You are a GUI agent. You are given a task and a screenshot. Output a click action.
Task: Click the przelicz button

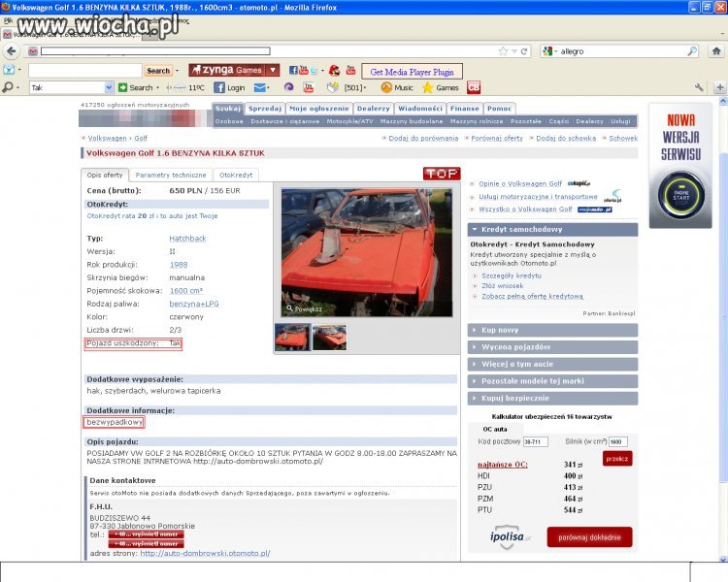point(617,459)
